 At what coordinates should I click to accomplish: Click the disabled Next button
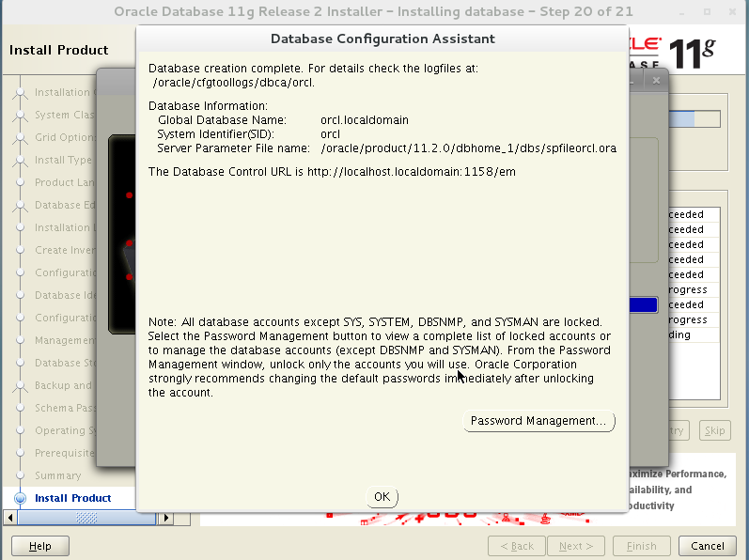(575, 546)
